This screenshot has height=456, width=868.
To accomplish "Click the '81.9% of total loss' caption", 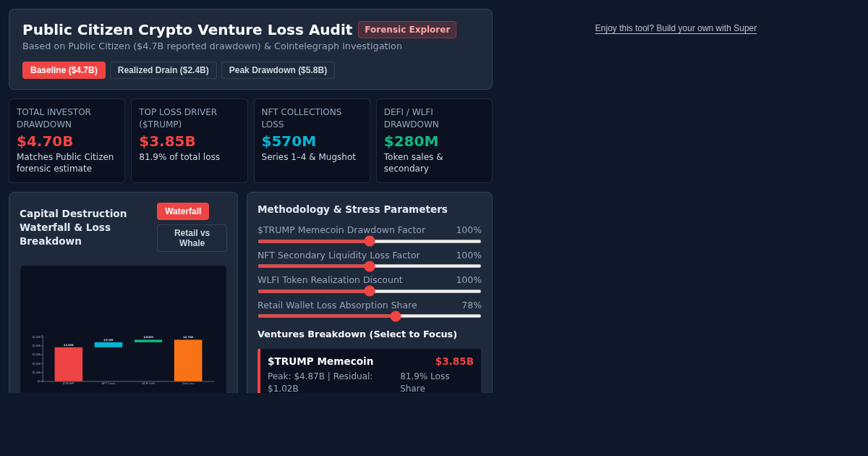I will click(x=179, y=157).
